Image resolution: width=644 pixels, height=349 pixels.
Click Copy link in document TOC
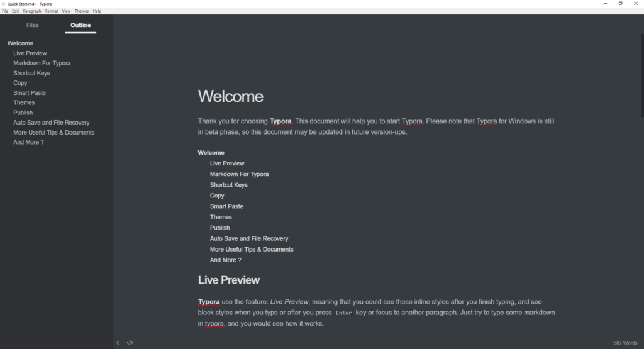(217, 196)
